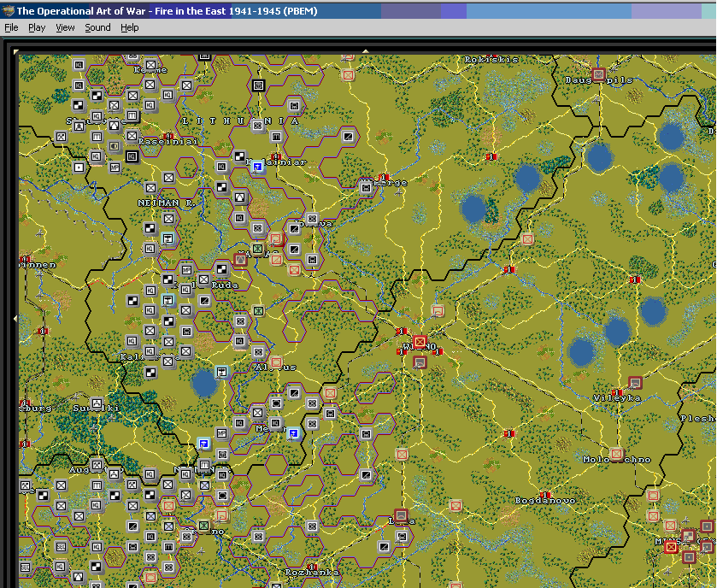The width and height of the screenshot is (717, 588).
Task: Click the red objective marker at Ukmerge
Action: click(384, 178)
